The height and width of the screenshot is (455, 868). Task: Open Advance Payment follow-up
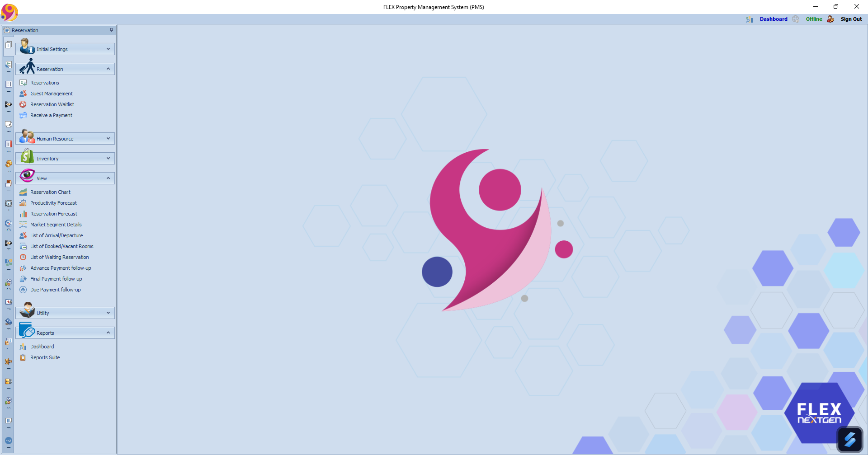(61, 268)
